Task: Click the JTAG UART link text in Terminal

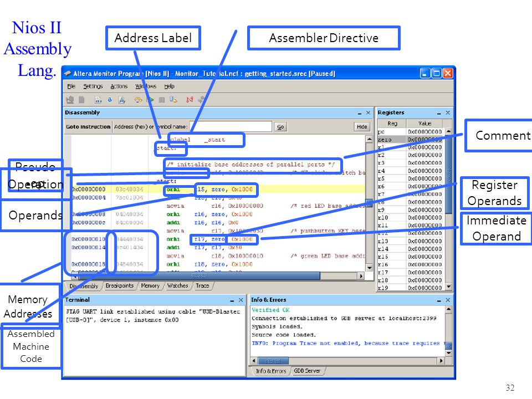Action: click(x=153, y=315)
